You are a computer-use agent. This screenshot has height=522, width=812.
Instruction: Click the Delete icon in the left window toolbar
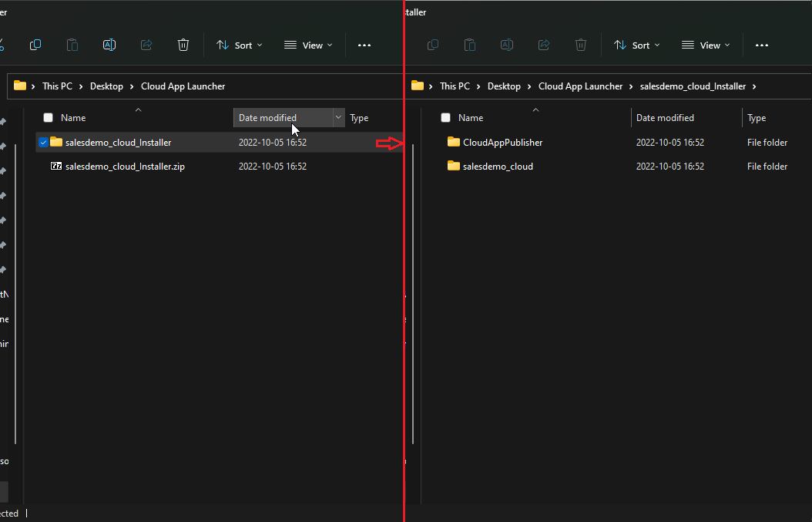[x=183, y=45]
